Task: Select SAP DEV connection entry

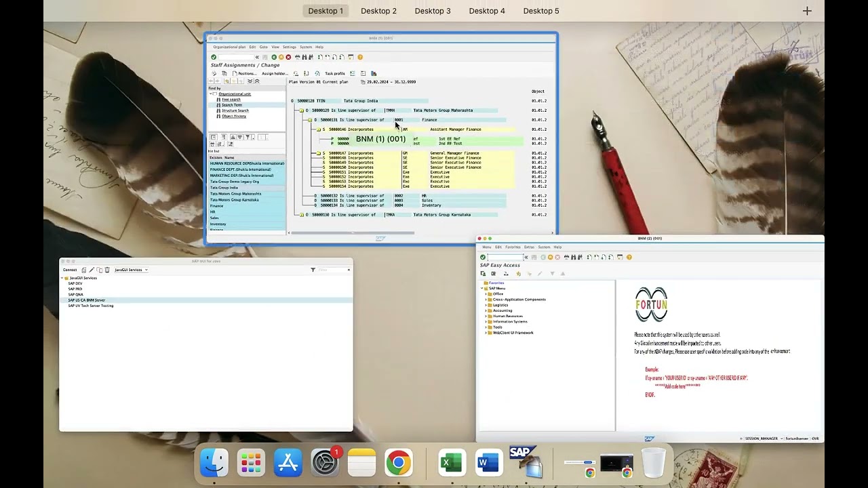Action: point(75,283)
